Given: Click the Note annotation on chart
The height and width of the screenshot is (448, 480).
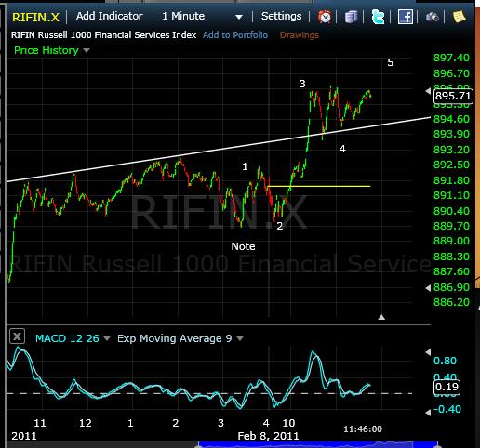Looking at the screenshot, I should pyautogui.click(x=243, y=246).
